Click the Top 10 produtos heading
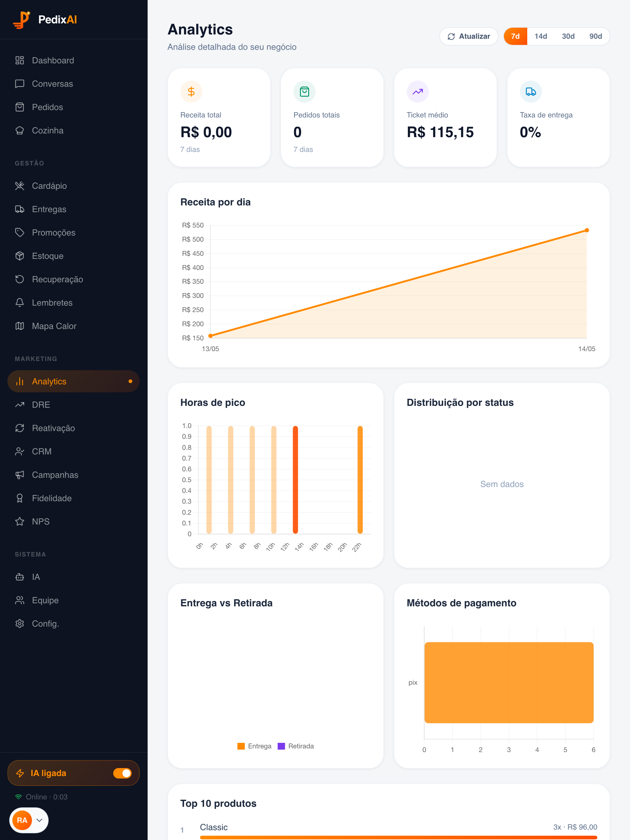 click(218, 803)
